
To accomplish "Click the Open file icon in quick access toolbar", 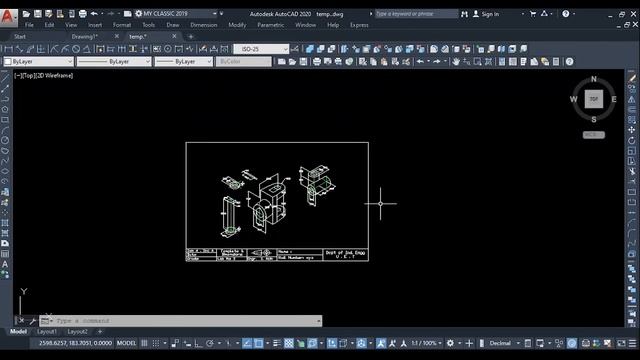I will click(27, 14).
